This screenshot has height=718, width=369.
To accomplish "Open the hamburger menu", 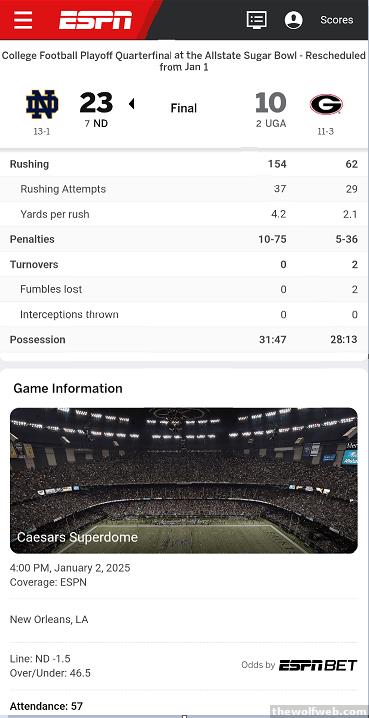I will [x=23, y=20].
